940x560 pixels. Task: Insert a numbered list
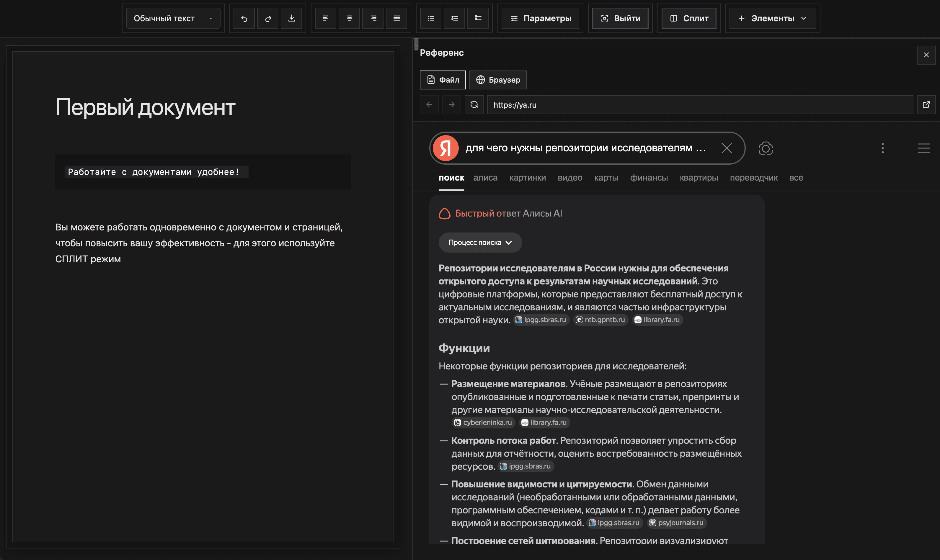pos(455,18)
